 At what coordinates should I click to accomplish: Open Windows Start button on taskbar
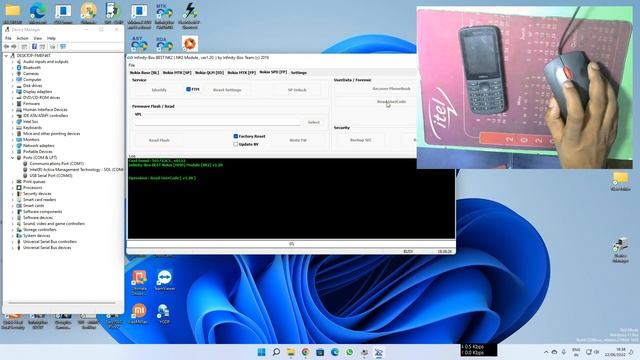pos(261,352)
